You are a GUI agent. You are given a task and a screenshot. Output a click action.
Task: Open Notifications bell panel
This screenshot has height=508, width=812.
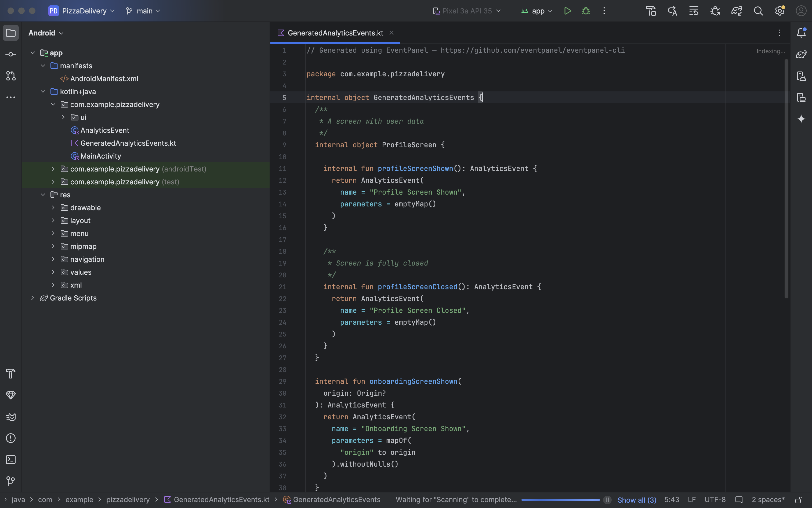[801, 33]
